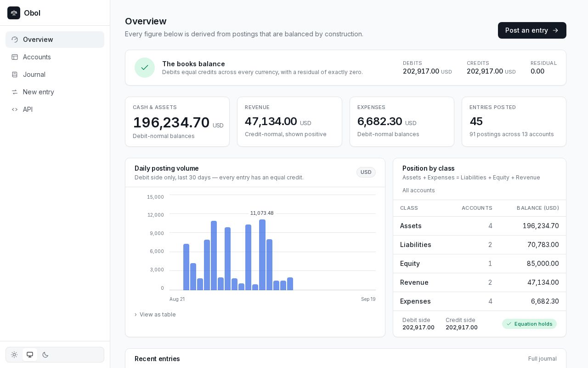Click the tallest bar labeled 11,073.48
The height and width of the screenshot is (368, 588).
262,255
